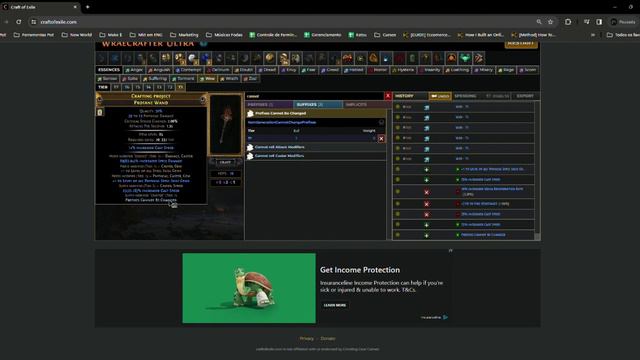Select the Greed essence
This screenshot has height=360, width=640.
tap(330, 70)
